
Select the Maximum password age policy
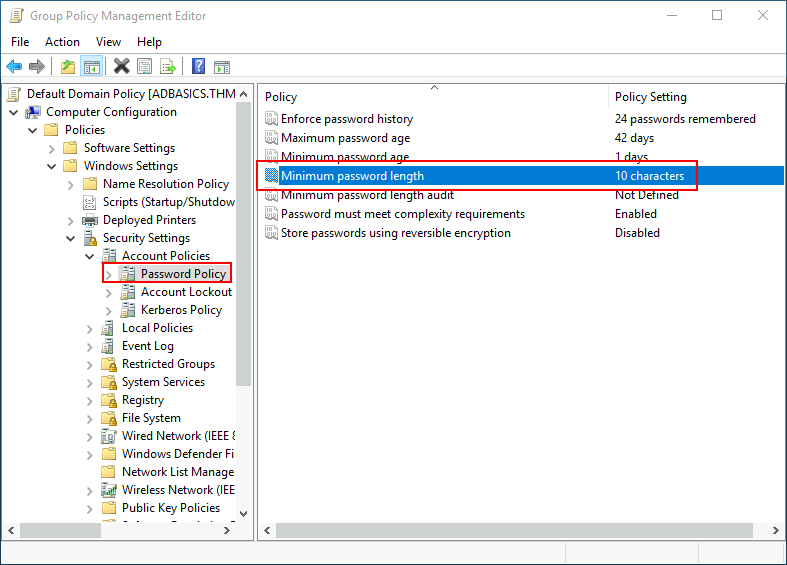pos(345,138)
